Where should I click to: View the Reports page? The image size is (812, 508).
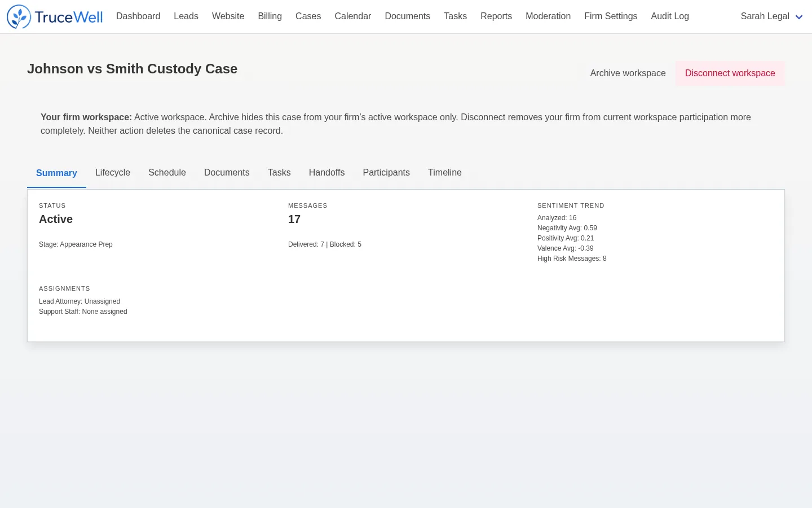point(496,16)
